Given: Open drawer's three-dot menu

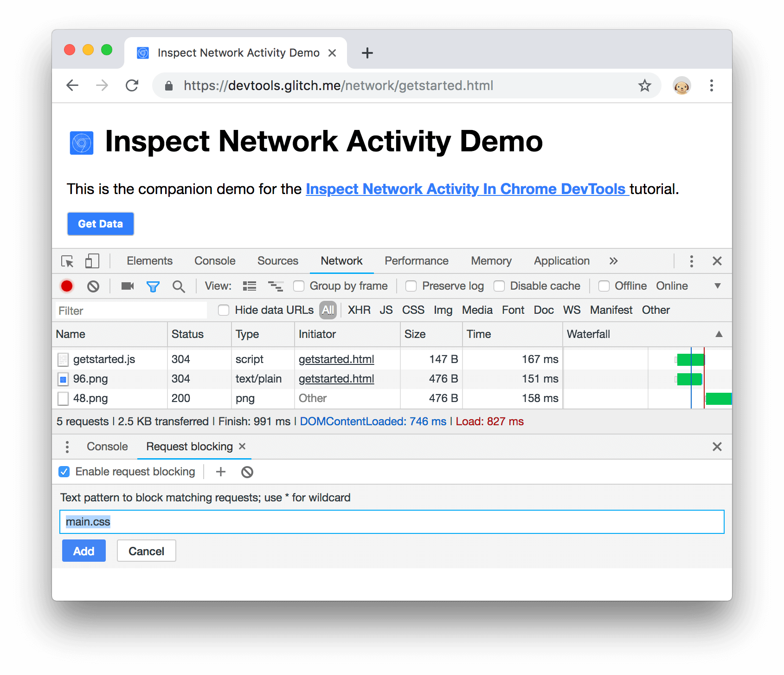Looking at the screenshot, I should tap(67, 447).
